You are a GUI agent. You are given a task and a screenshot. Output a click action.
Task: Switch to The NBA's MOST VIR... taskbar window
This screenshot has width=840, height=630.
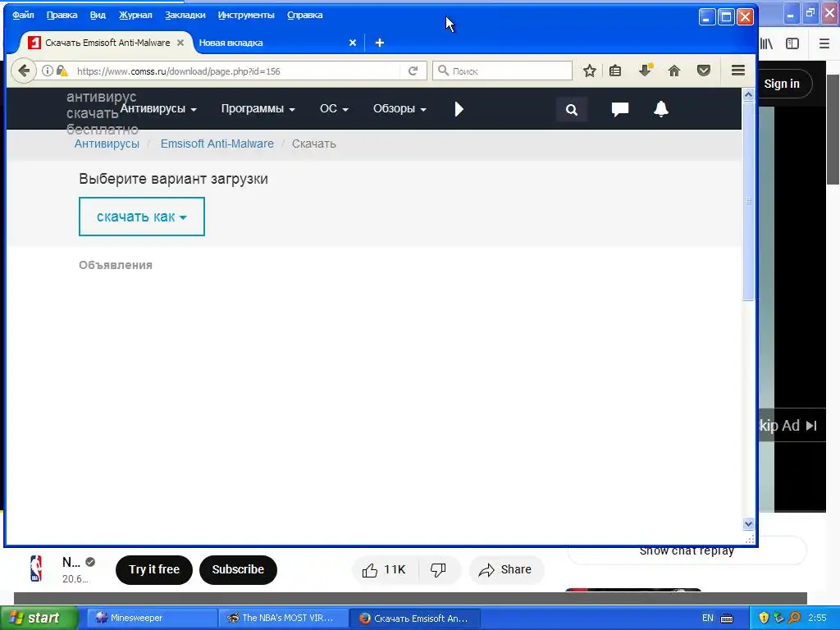[x=284, y=619]
